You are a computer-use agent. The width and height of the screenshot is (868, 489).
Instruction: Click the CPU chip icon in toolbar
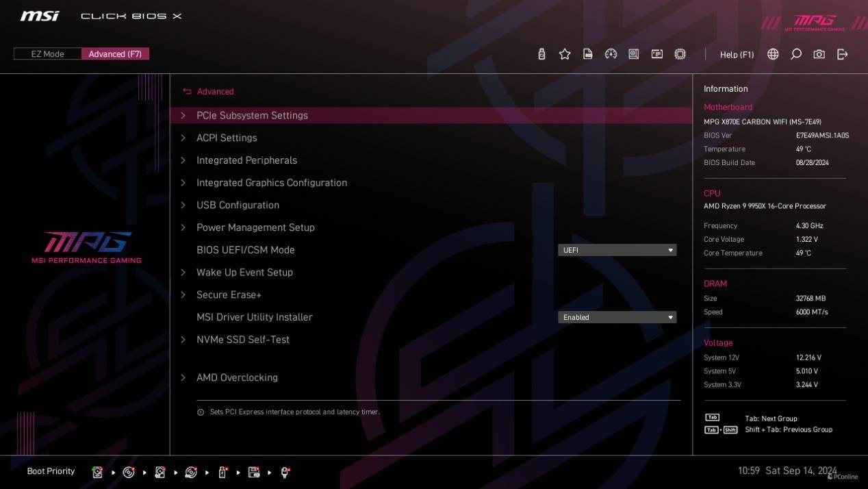click(680, 54)
